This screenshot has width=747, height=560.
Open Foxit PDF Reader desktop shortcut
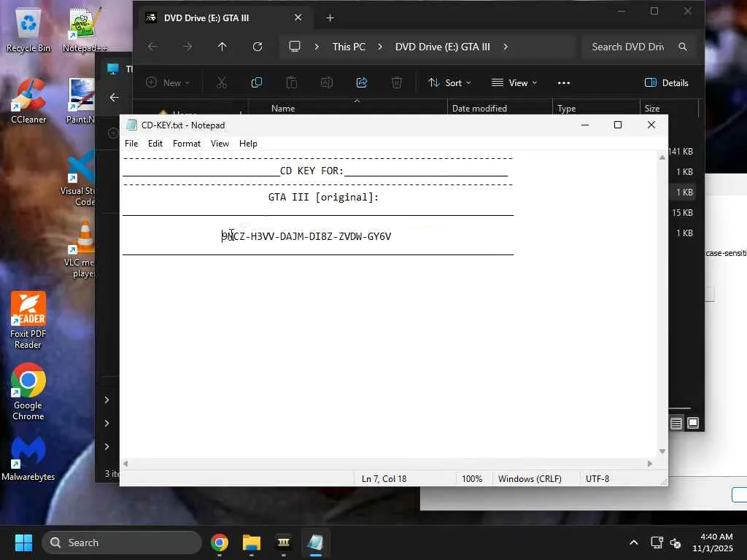pyautogui.click(x=28, y=321)
